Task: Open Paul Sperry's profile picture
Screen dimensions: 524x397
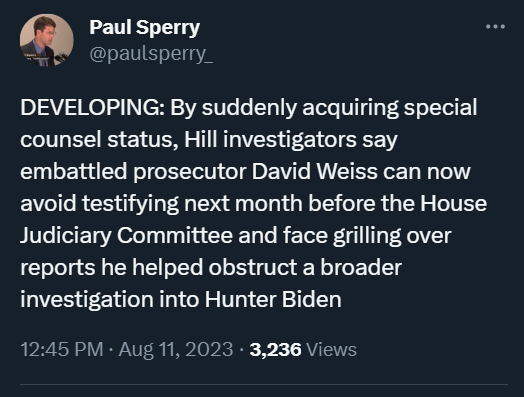Action: [46, 40]
